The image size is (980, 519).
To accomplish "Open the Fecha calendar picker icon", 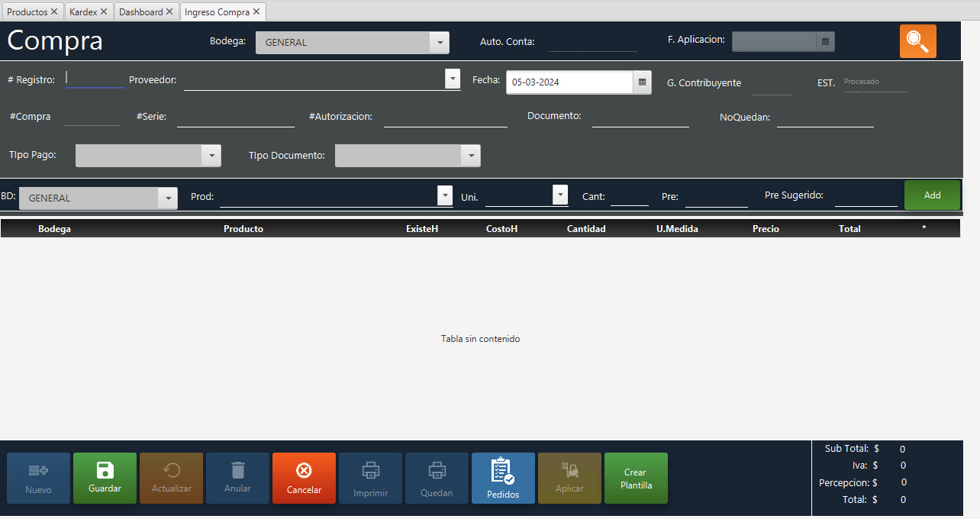I will [642, 82].
